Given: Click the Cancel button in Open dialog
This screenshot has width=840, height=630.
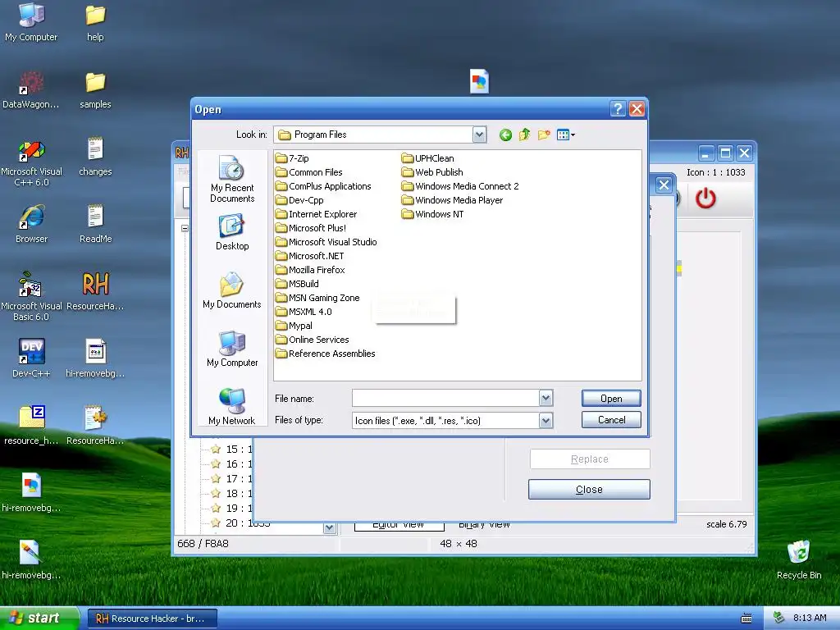Looking at the screenshot, I should point(611,419).
